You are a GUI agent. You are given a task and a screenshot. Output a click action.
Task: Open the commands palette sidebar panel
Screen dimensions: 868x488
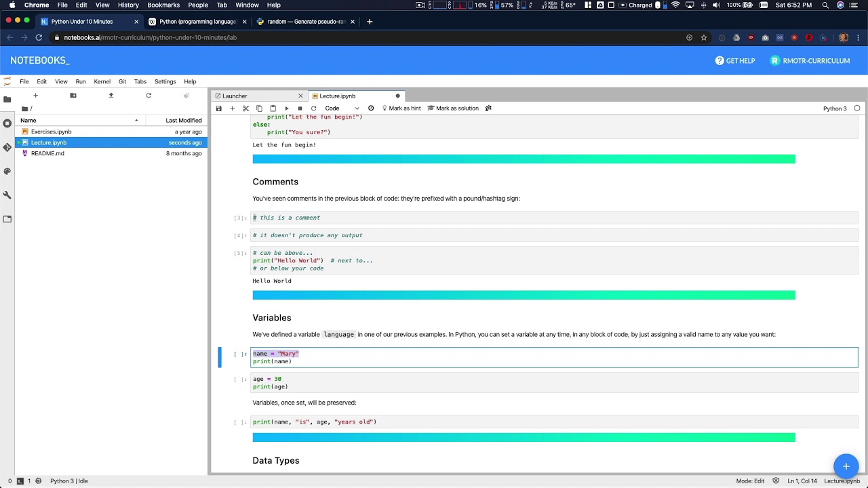7,171
